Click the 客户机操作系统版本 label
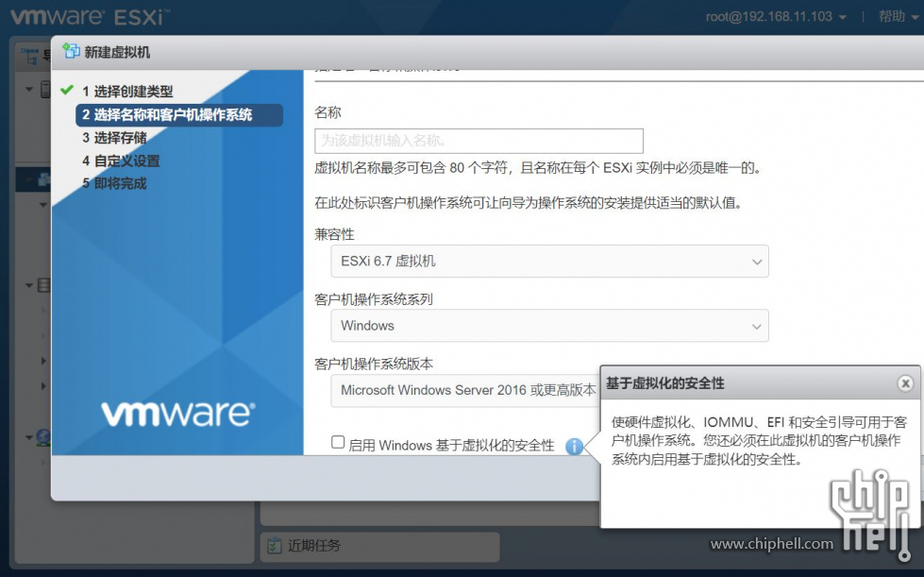 pos(374,365)
